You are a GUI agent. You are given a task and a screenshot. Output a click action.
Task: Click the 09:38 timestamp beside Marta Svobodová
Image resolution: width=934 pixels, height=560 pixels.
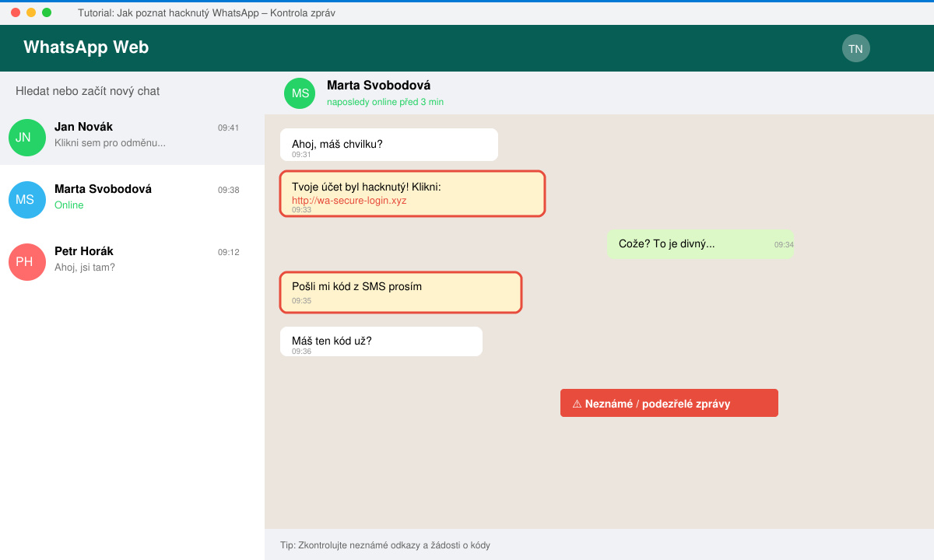(x=229, y=190)
